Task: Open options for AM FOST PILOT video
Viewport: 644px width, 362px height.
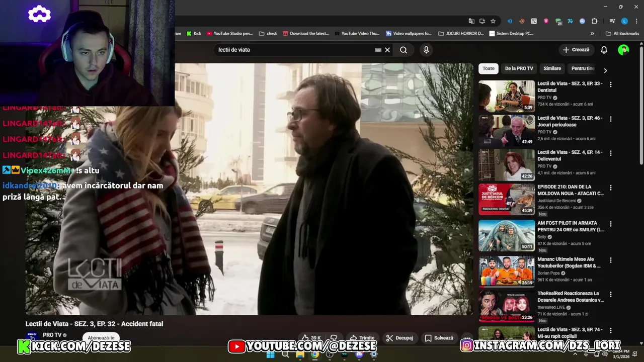Action: point(611,224)
